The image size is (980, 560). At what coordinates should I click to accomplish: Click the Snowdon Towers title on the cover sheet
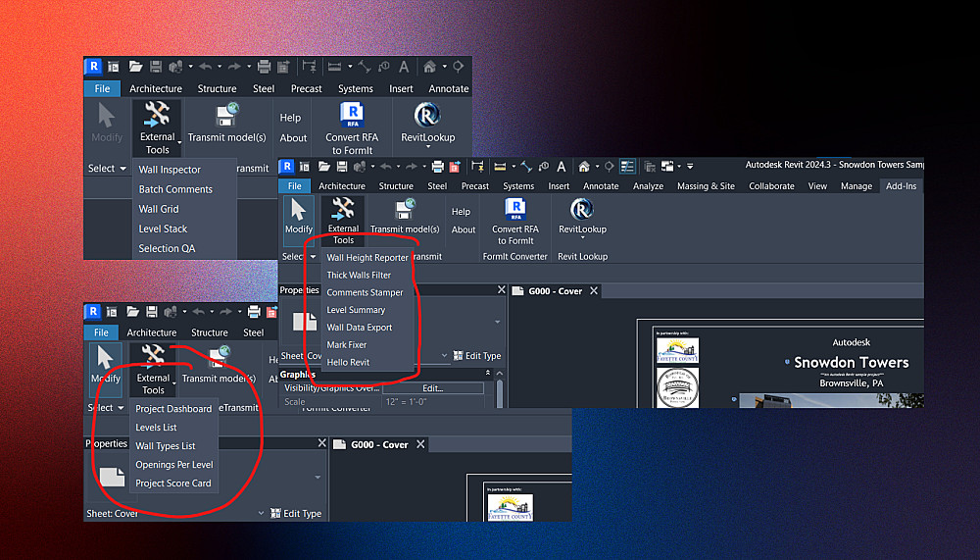851,362
